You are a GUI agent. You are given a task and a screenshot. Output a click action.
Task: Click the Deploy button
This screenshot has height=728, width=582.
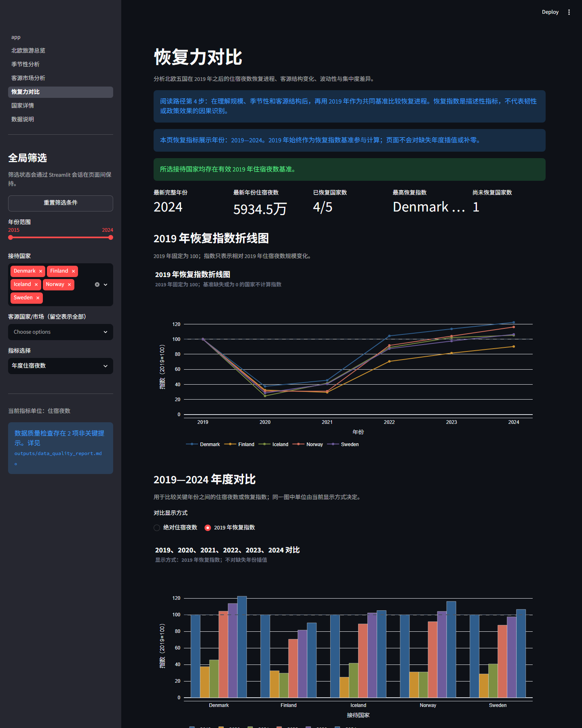(x=550, y=12)
